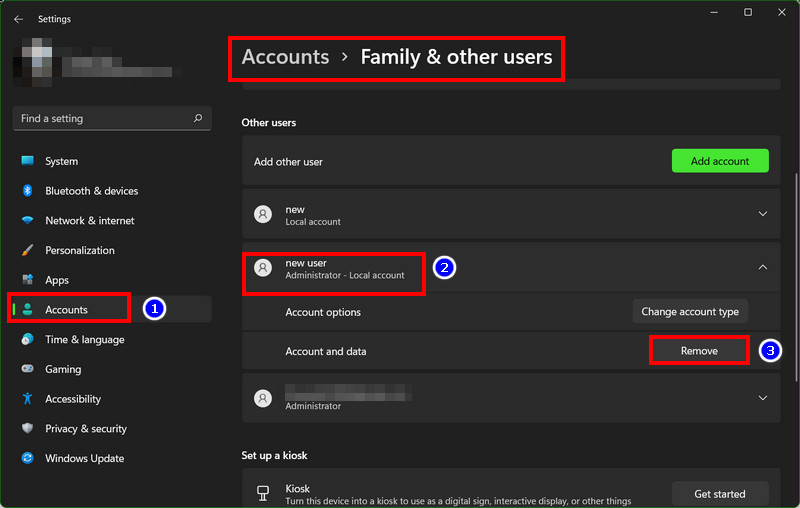Click Change account type button
Image resolution: width=800 pixels, height=508 pixels.
tap(690, 312)
